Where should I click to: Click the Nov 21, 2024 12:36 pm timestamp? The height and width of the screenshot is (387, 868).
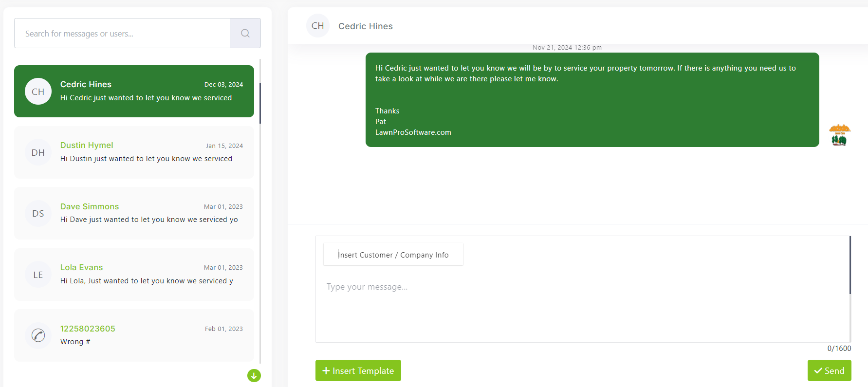(x=567, y=47)
